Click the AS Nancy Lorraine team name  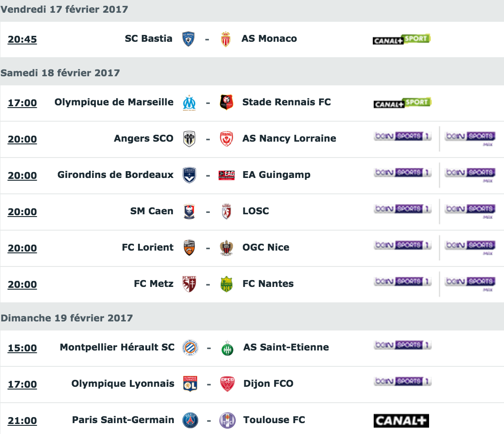tap(289, 138)
